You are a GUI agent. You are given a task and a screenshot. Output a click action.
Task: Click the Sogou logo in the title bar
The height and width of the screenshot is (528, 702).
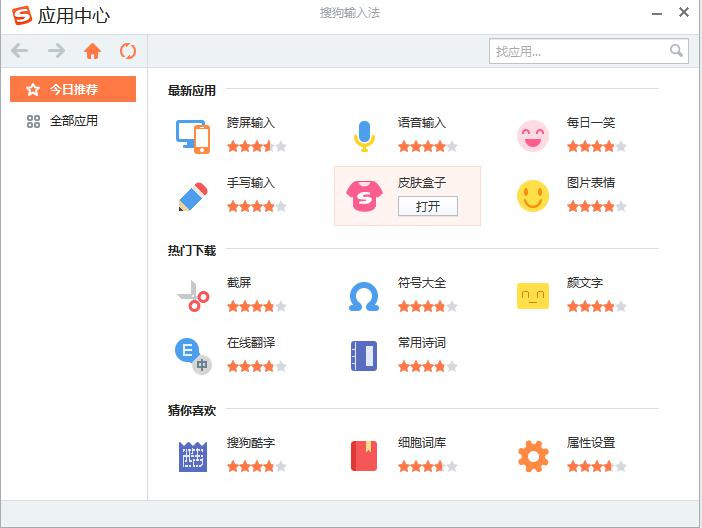pyautogui.click(x=21, y=15)
